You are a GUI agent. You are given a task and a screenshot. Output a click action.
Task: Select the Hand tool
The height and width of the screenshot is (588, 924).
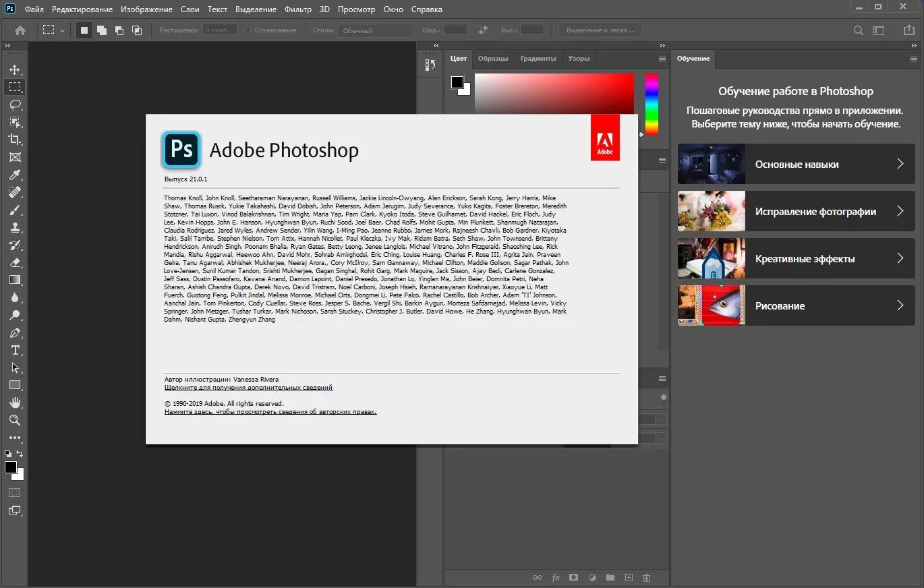point(15,403)
